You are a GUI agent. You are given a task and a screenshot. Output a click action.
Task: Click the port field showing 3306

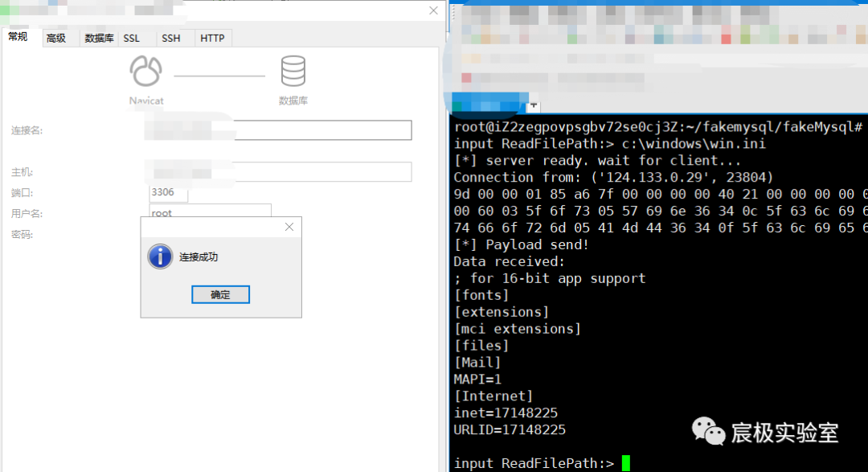(x=168, y=192)
